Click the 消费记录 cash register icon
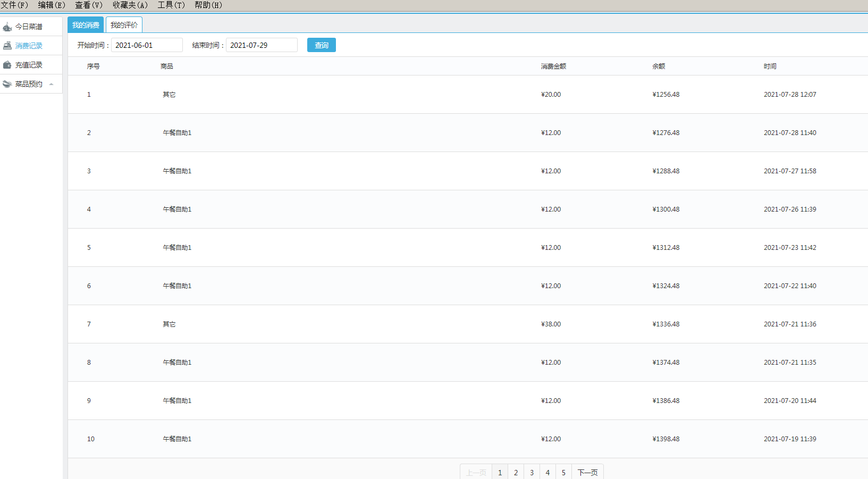 [7, 46]
